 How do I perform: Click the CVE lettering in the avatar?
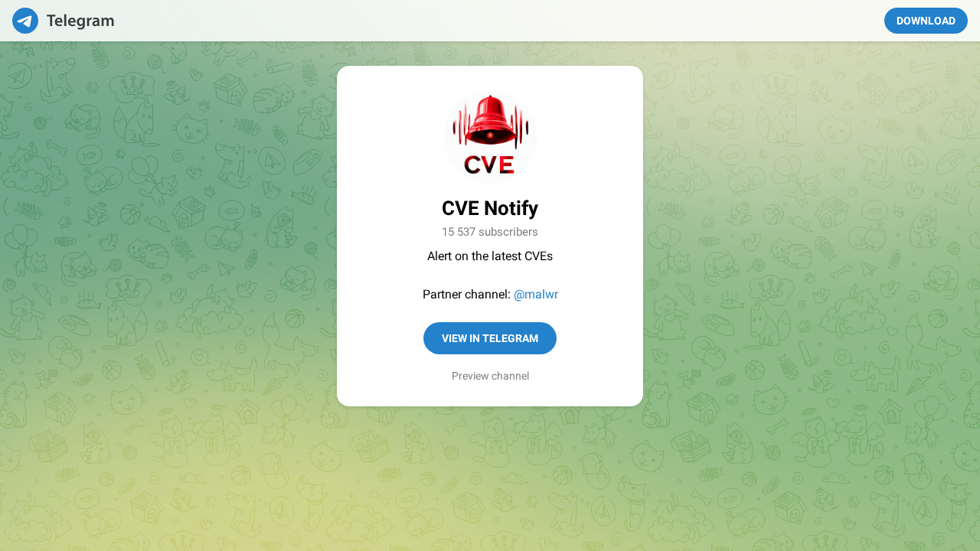489,165
